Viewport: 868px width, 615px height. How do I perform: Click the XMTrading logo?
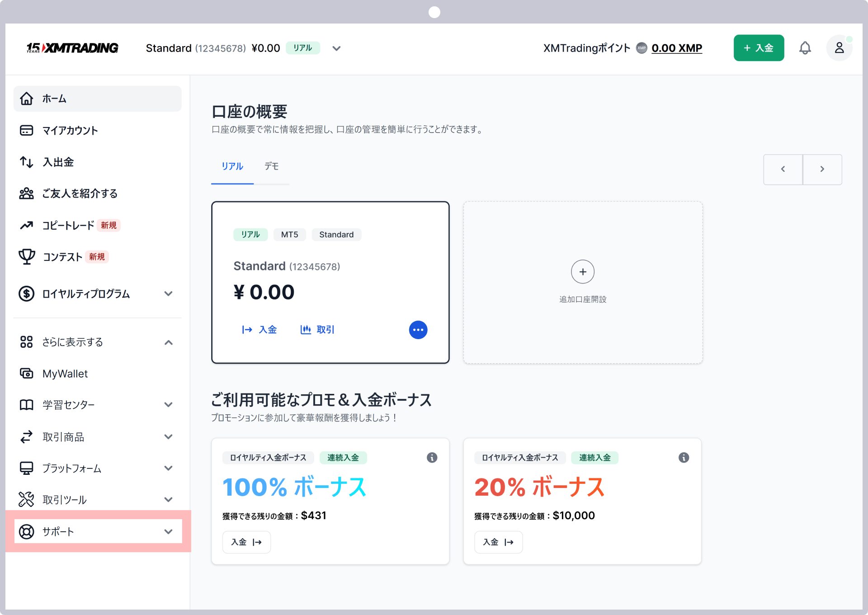pos(72,48)
